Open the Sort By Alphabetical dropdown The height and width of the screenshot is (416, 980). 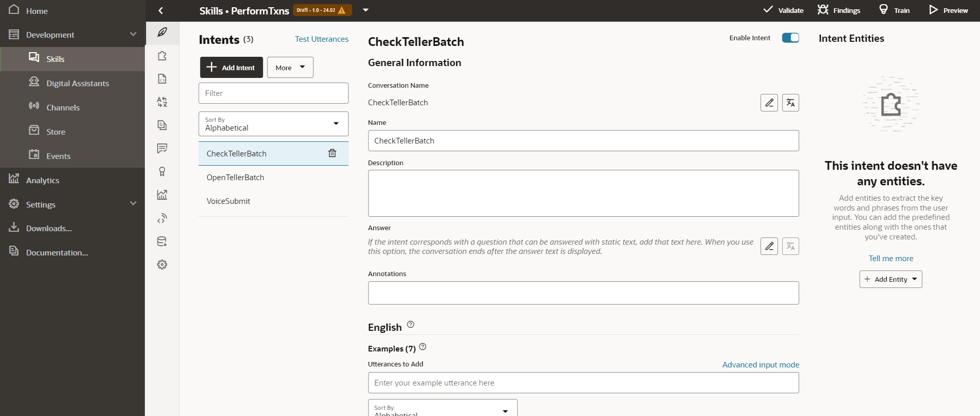coord(273,124)
